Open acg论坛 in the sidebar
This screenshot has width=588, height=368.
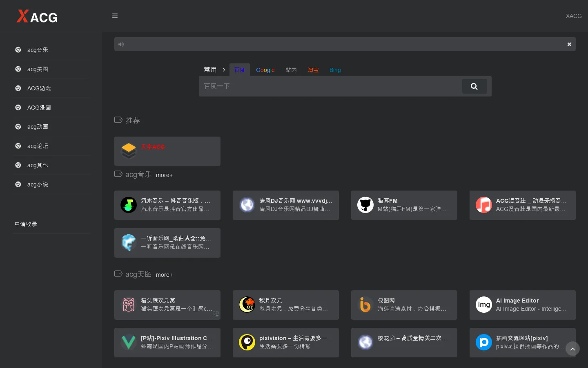tap(38, 146)
